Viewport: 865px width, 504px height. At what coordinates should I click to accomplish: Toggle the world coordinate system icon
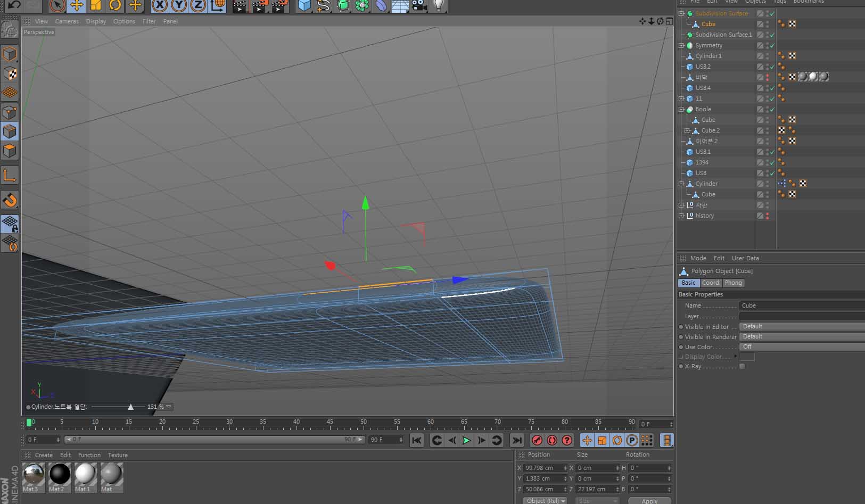click(x=217, y=6)
